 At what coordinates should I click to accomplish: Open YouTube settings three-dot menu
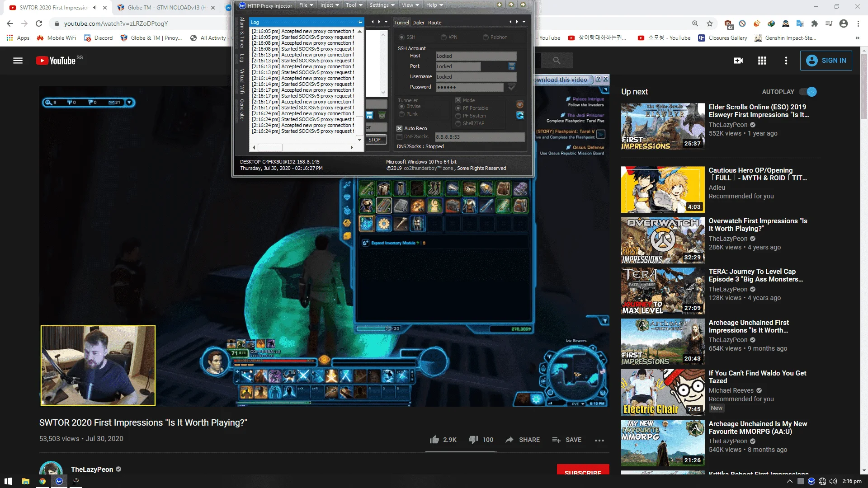786,61
